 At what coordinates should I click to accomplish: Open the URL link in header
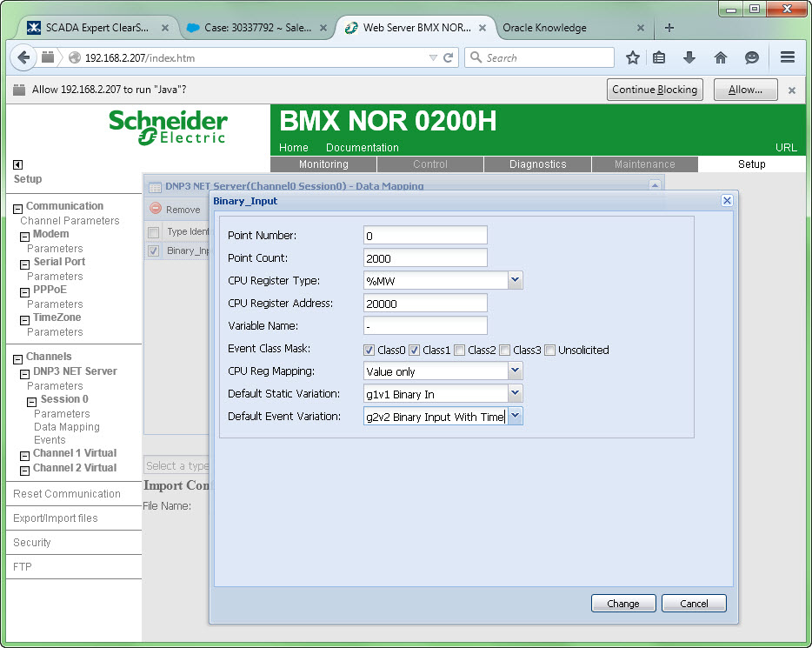tap(786, 148)
